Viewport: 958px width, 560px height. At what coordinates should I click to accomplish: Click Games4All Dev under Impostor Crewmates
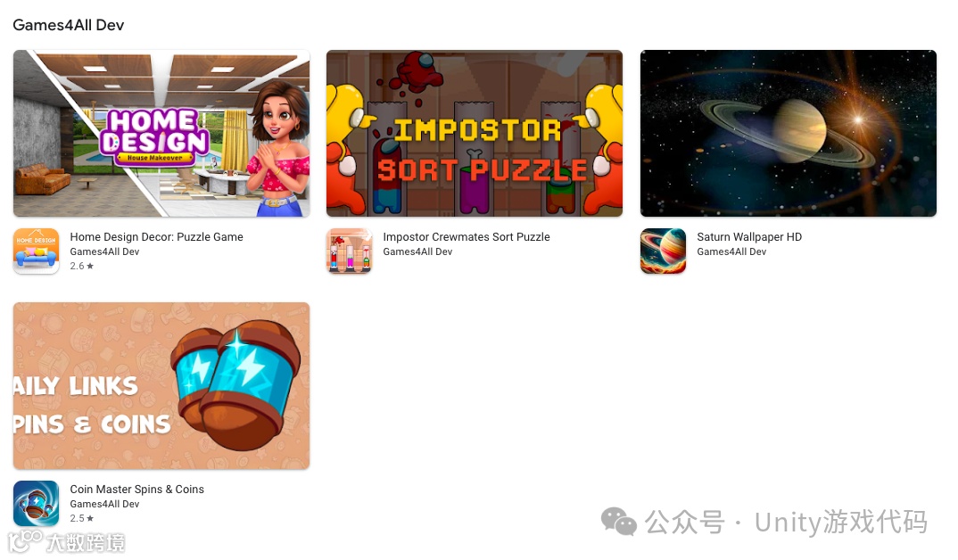[417, 251]
